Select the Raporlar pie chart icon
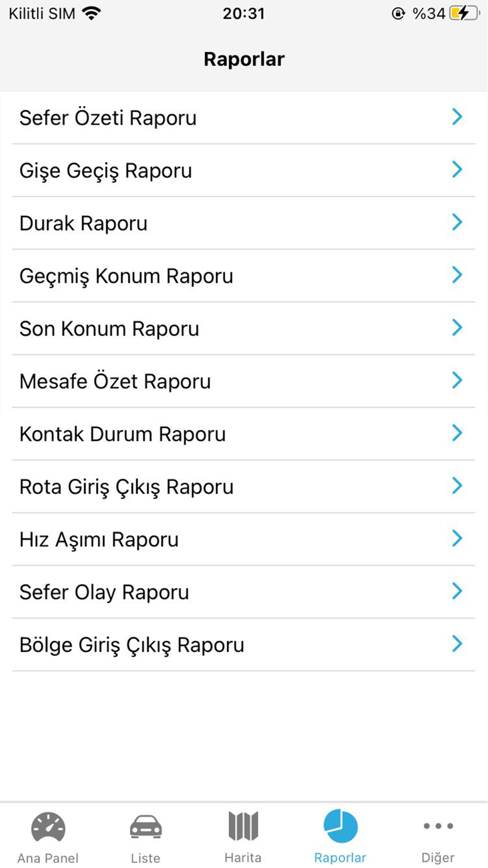The width and height of the screenshot is (488, 868). click(x=341, y=826)
